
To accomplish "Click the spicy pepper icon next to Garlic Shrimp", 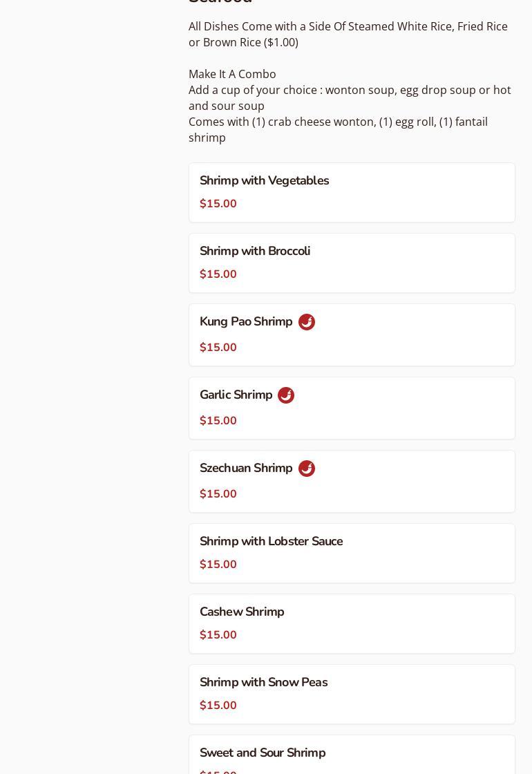I will (x=286, y=395).
